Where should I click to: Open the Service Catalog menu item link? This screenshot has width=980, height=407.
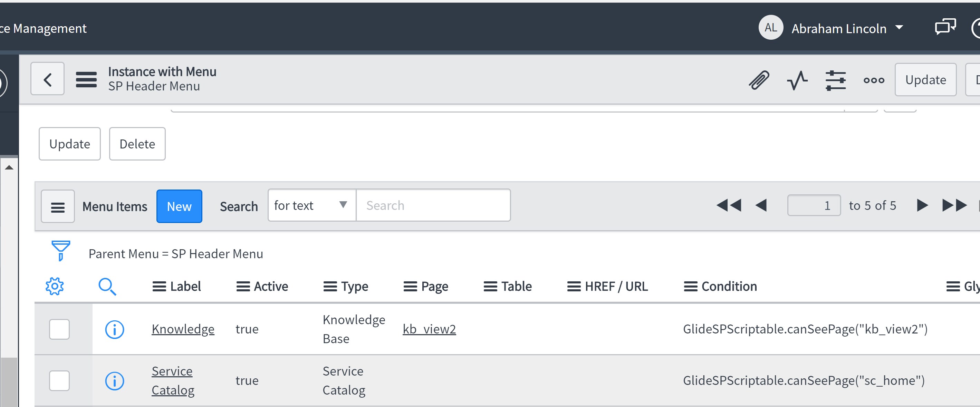[x=173, y=380]
